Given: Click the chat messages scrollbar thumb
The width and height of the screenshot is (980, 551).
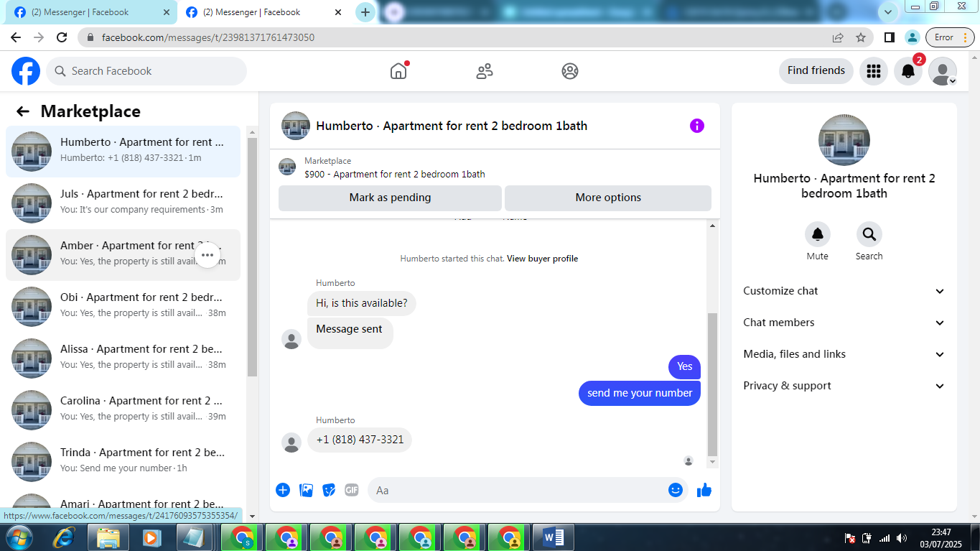Looking at the screenshot, I should click(x=712, y=385).
